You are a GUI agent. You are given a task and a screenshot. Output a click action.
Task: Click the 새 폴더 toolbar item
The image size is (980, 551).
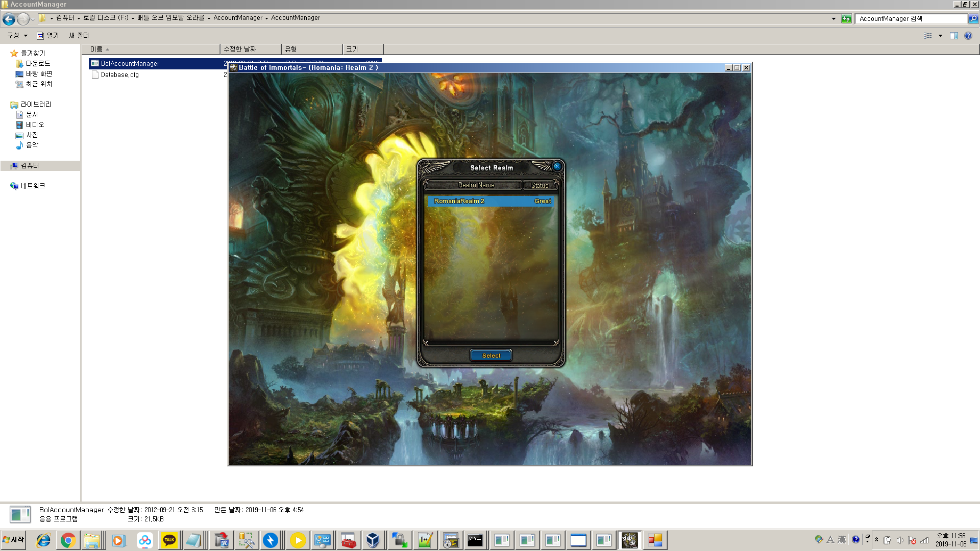[x=79, y=36]
